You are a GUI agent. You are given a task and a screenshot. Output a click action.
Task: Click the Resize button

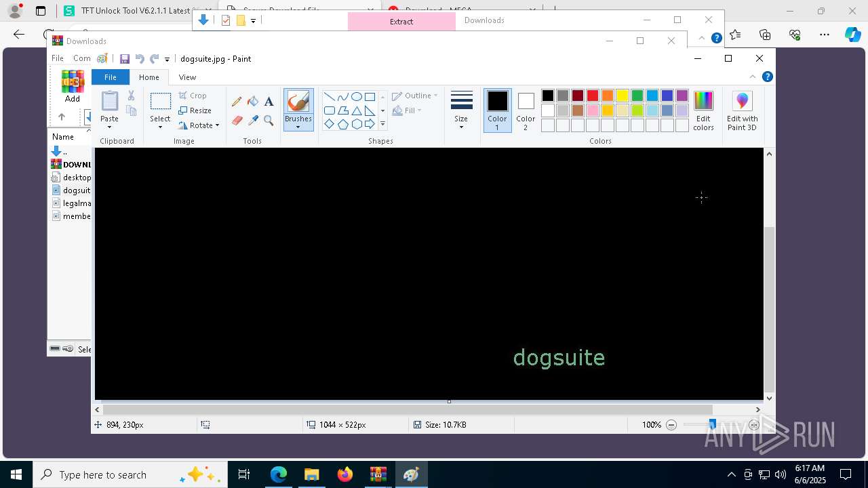[x=195, y=110]
